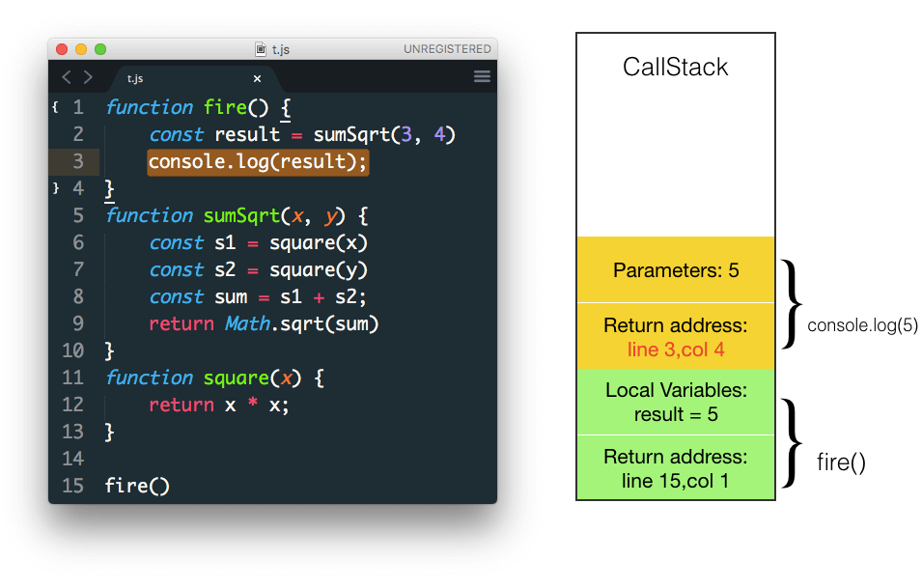Click the file icon in title bar

point(261,49)
